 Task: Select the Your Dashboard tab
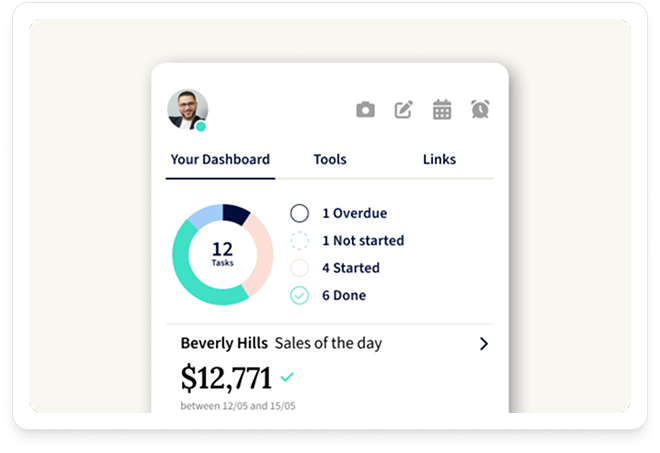click(220, 159)
